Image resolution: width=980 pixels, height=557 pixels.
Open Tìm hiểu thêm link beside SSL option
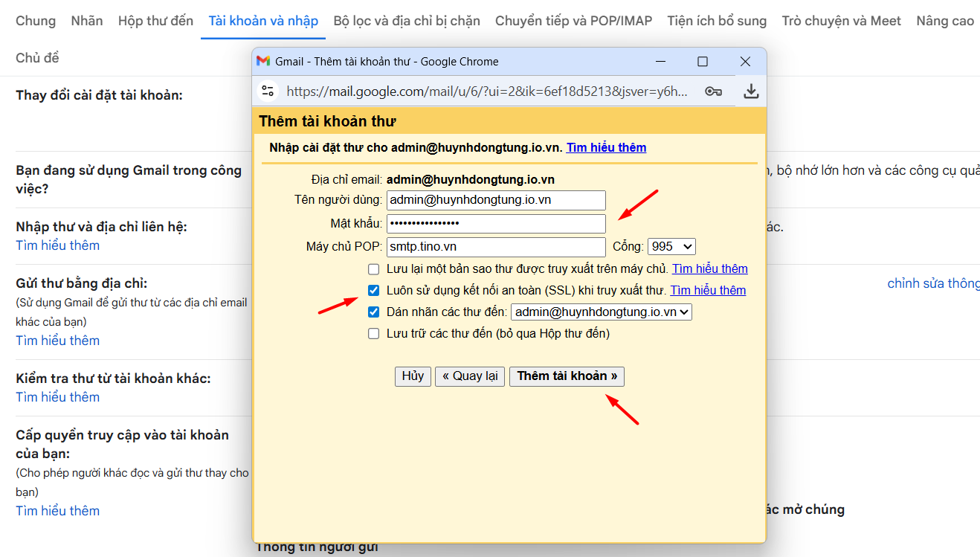[x=708, y=290]
